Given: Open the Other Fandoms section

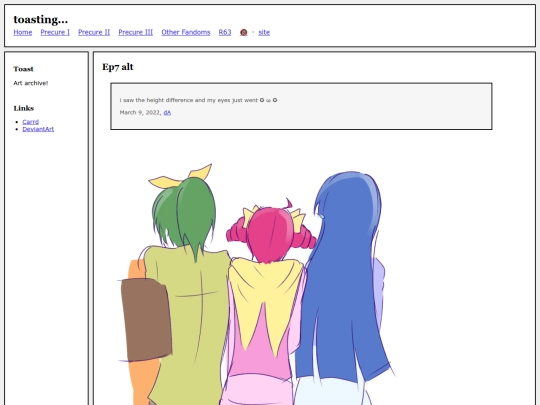Looking at the screenshot, I should click(x=186, y=32).
